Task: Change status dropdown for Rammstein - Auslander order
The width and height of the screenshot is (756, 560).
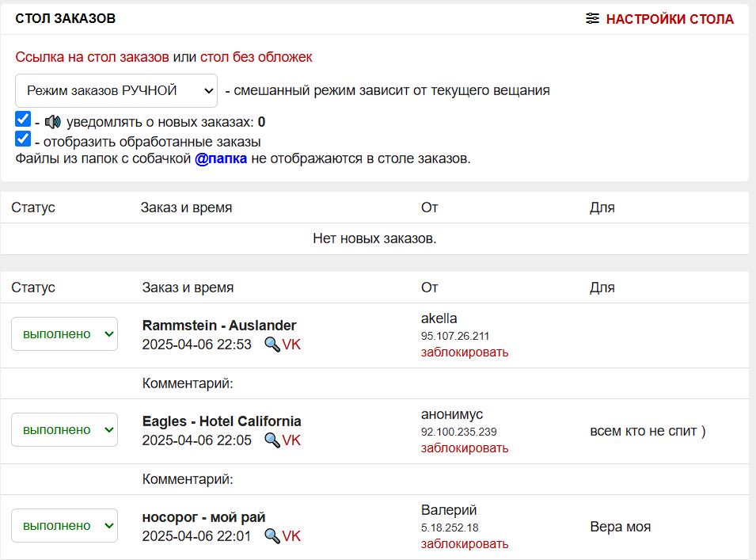Action: 64,333
